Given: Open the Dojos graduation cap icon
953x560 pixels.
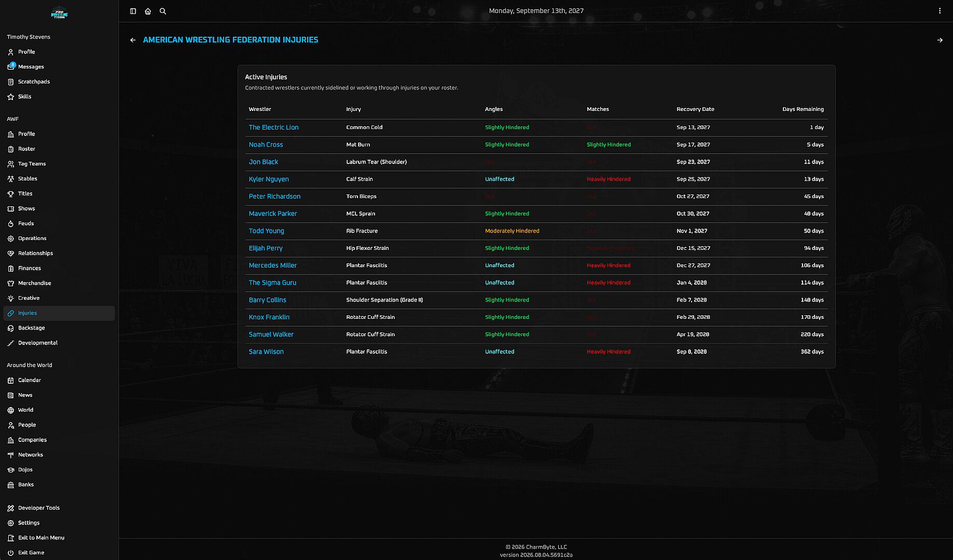Looking at the screenshot, I should (x=11, y=470).
